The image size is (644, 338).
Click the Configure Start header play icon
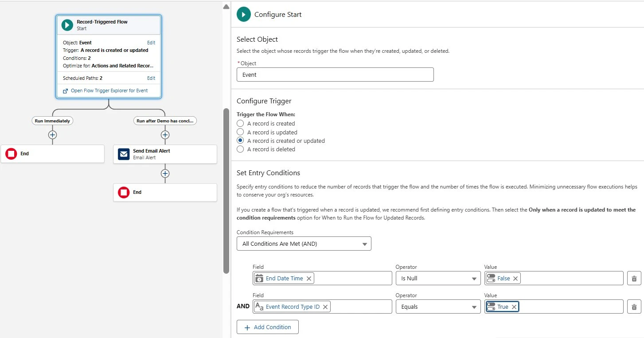244,14
